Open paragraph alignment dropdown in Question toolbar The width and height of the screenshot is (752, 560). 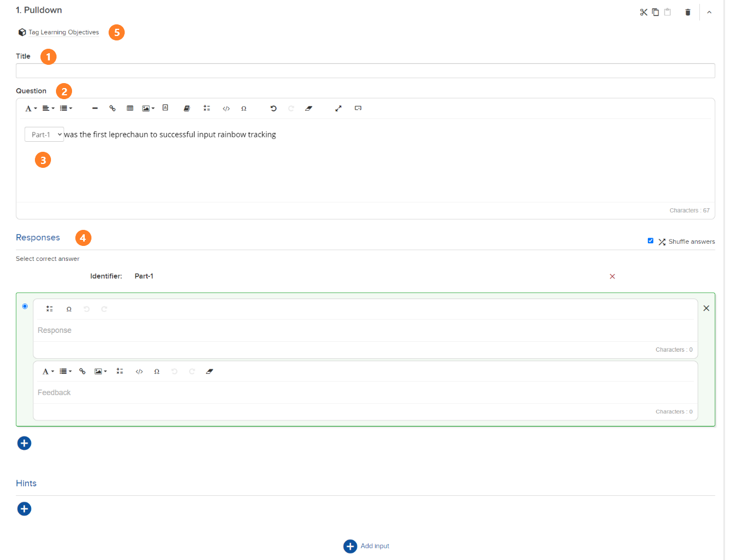pos(49,109)
